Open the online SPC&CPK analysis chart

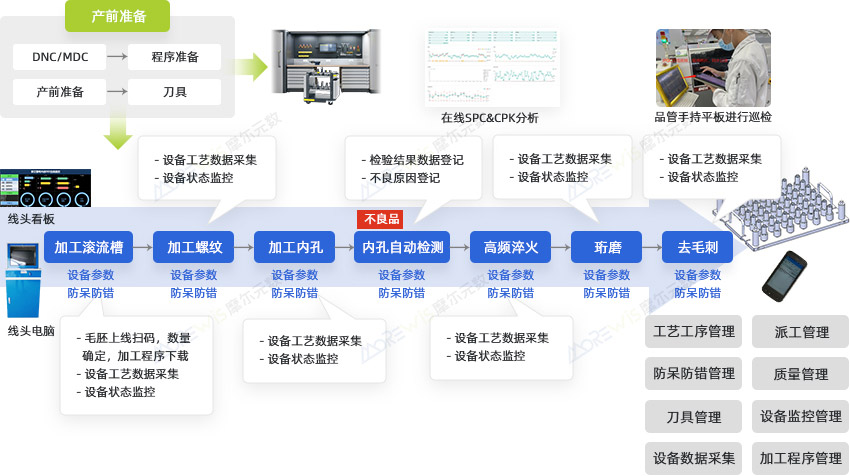coord(489,66)
